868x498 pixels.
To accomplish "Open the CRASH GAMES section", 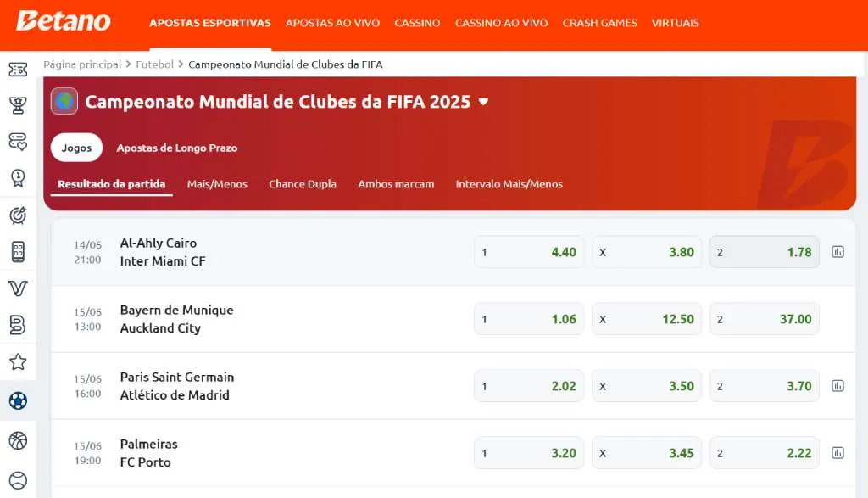I will (x=599, y=24).
